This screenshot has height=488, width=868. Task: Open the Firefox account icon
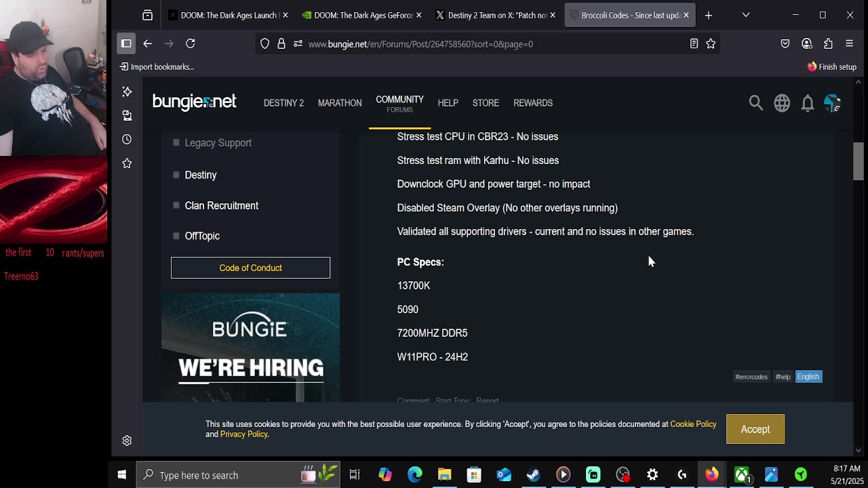coord(807,43)
